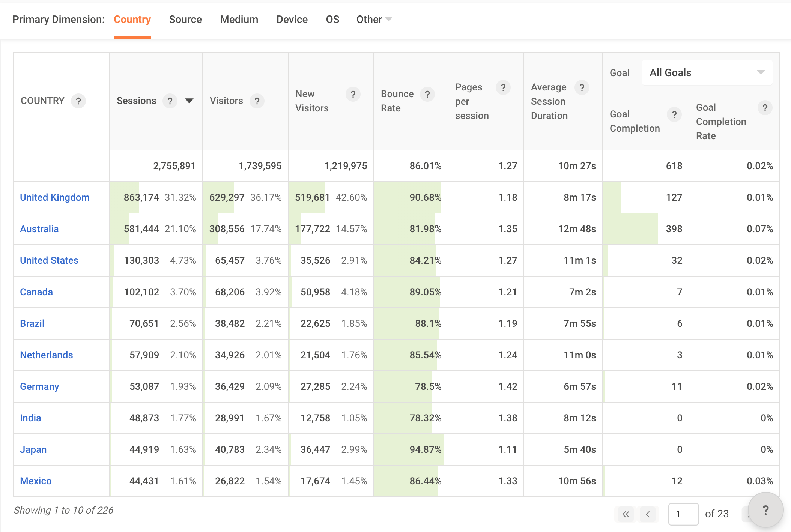
Task: Click the Pages per session help icon
Action: tap(503, 87)
